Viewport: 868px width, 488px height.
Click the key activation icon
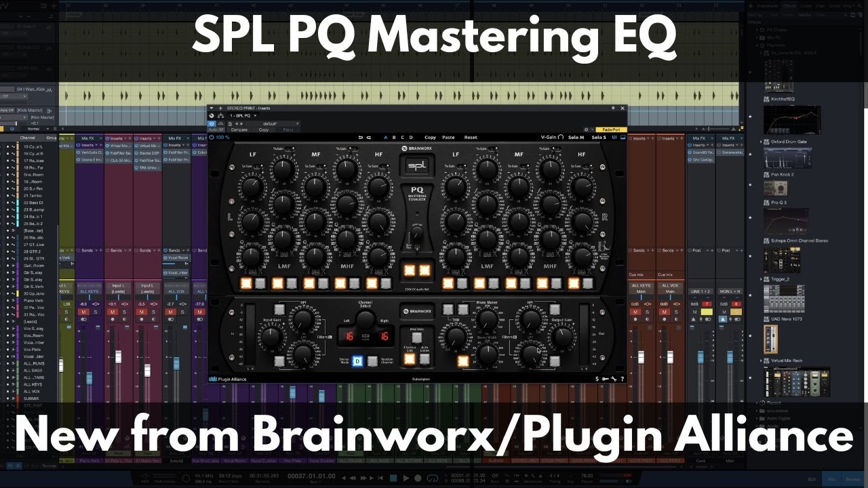tap(605, 379)
